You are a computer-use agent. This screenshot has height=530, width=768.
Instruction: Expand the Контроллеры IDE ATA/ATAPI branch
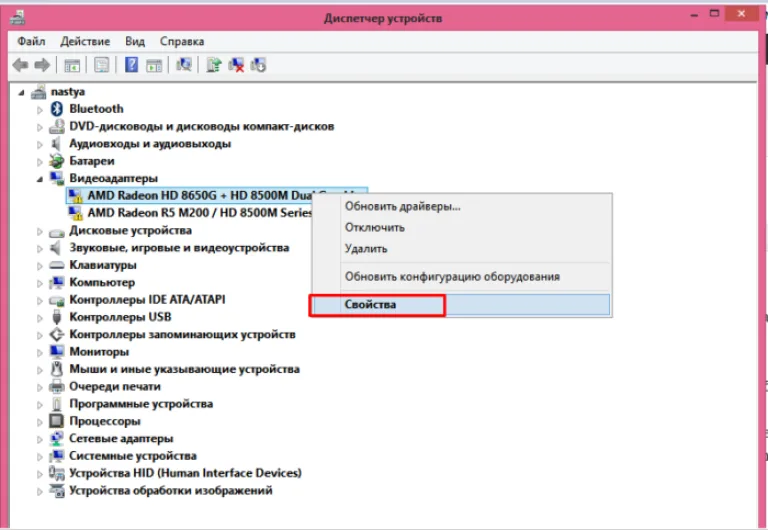[x=40, y=300]
